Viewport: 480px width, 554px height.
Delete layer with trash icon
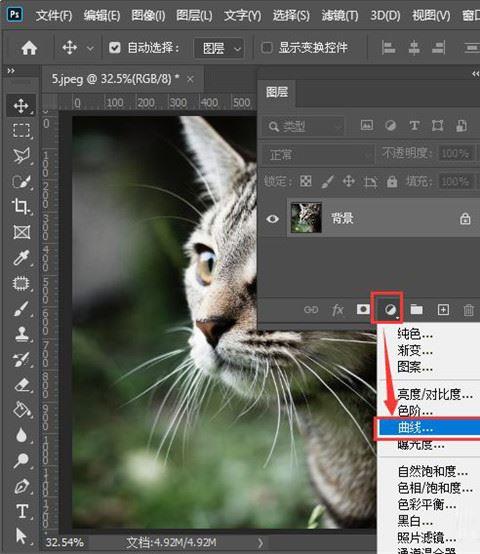pyautogui.click(x=468, y=310)
